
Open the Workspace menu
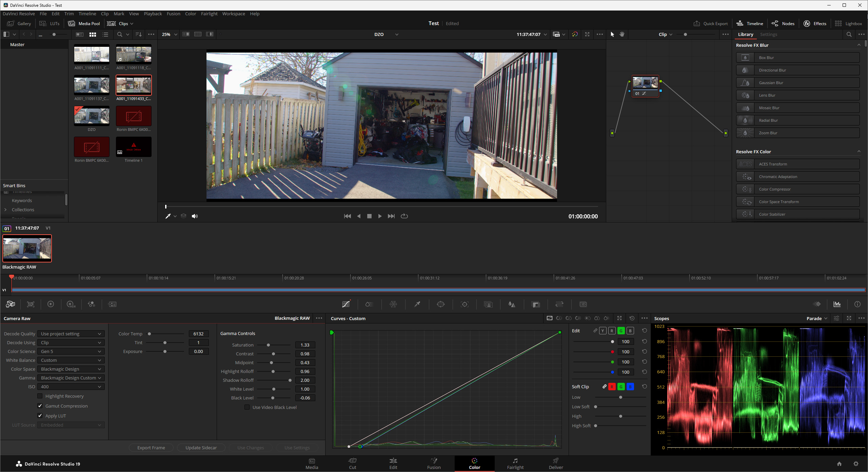(x=234, y=14)
